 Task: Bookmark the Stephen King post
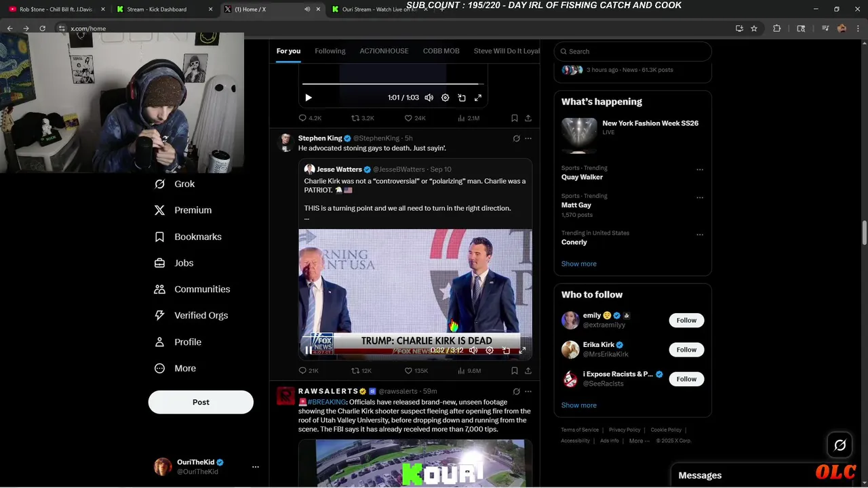coord(515,371)
